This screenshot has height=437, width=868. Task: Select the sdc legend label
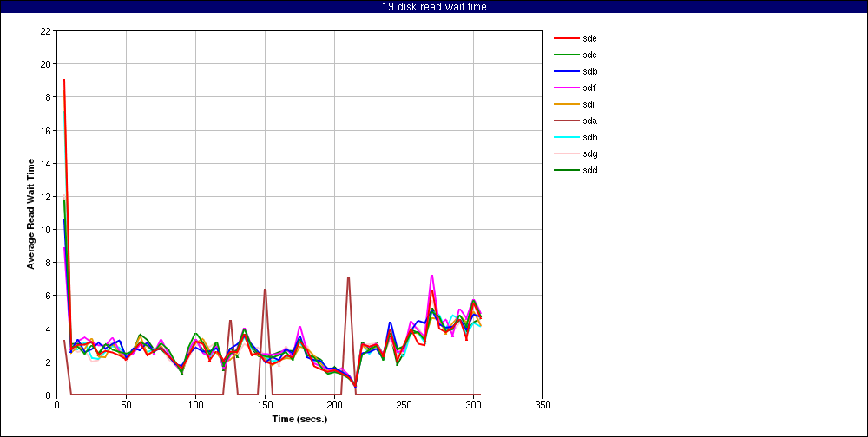[x=590, y=55]
